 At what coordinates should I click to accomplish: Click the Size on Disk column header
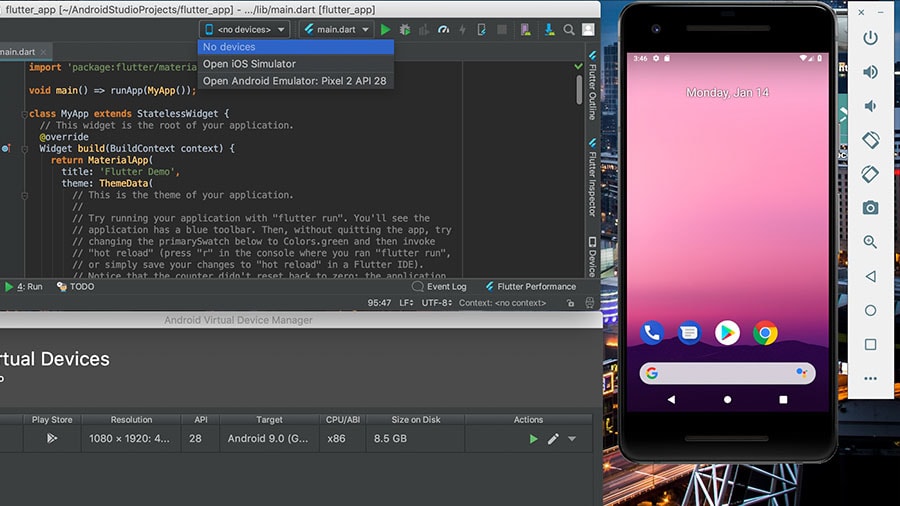pyautogui.click(x=416, y=420)
